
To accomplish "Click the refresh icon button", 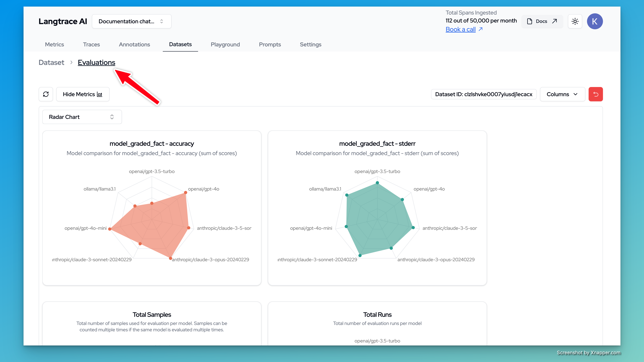I will pos(46,94).
